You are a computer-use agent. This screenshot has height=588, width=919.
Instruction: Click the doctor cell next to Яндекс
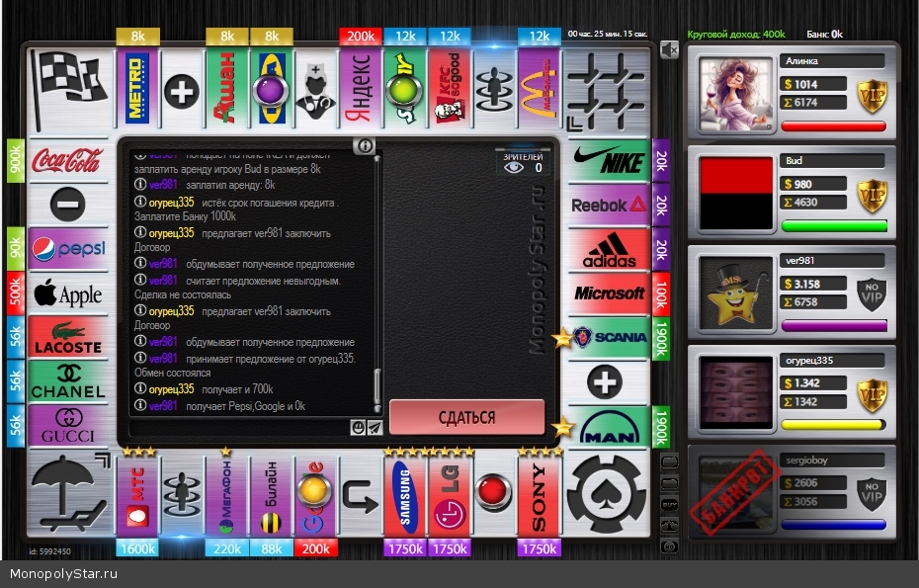315,89
